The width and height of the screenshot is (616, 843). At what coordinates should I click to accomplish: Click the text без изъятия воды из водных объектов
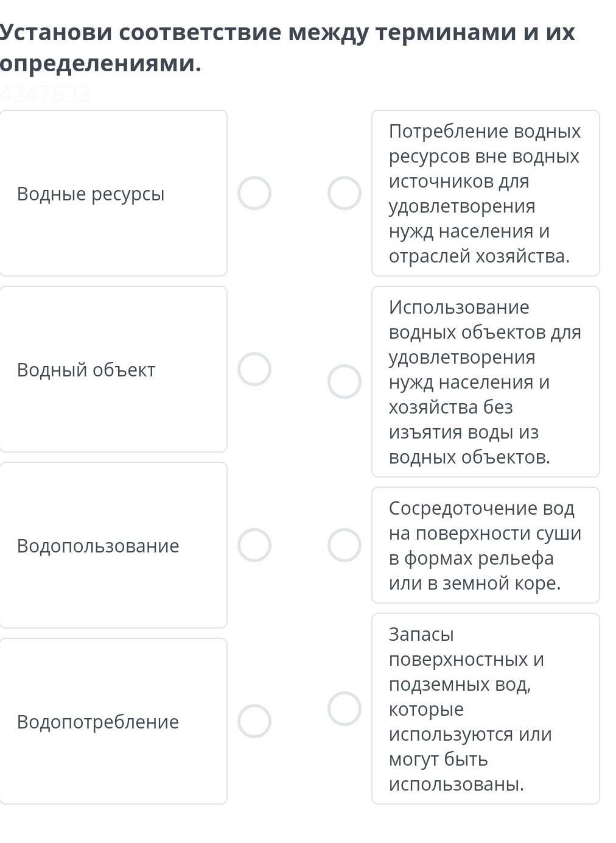[464, 432]
